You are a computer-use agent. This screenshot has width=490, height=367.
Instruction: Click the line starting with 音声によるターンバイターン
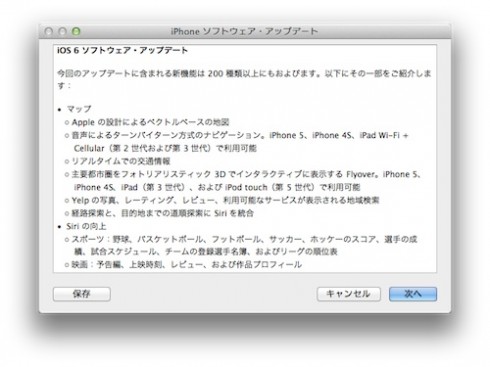click(240, 135)
